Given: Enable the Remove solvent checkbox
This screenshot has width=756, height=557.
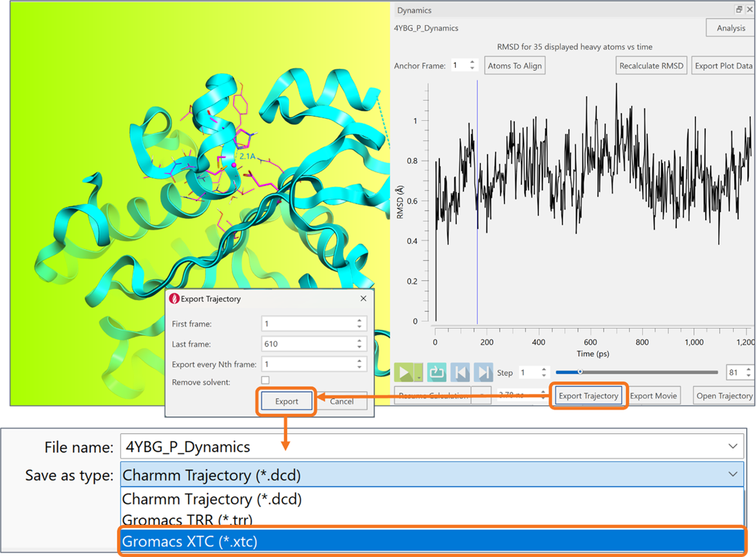Looking at the screenshot, I should 266,380.
